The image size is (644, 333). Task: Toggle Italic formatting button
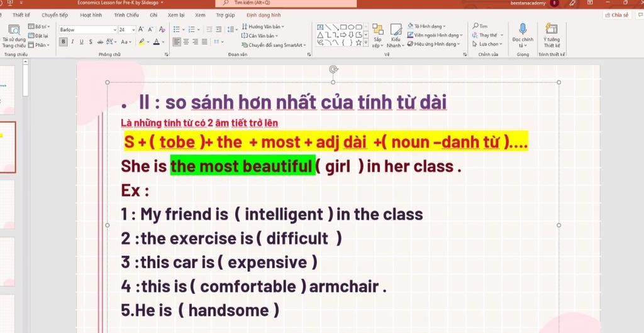tap(73, 42)
